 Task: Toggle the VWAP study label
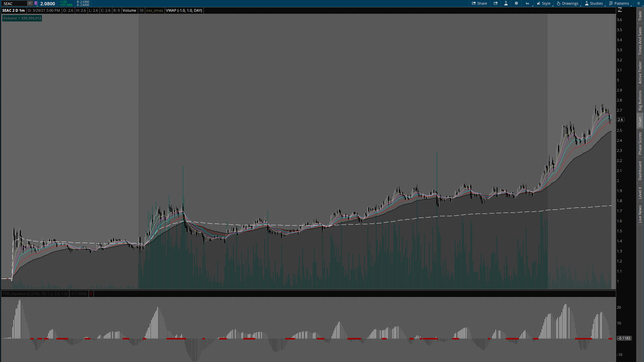184,10
